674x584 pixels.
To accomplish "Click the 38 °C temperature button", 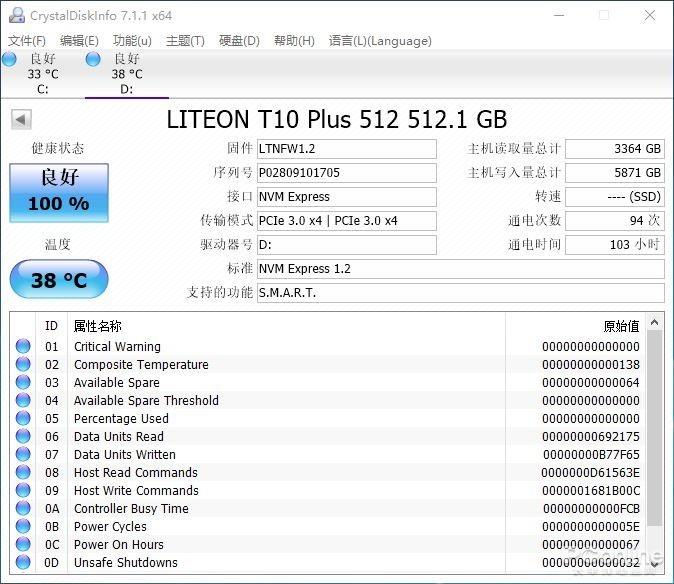I will pyautogui.click(x=59, y=279).
